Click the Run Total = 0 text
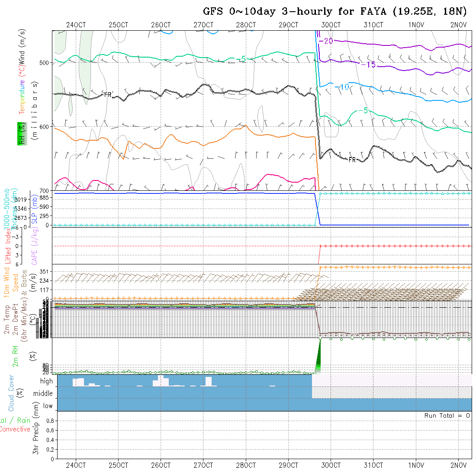 [447, 415]
